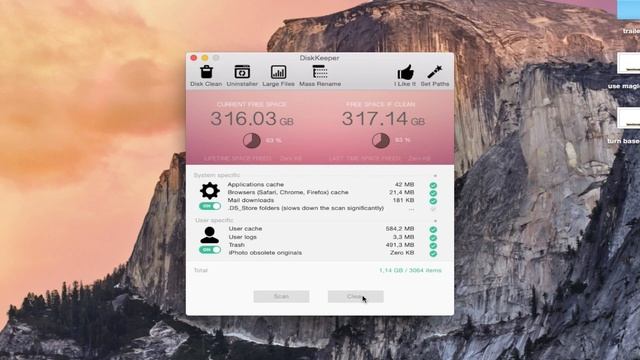Open the Disk Clean tool
Image resolution: width=640 pixels, height=360 pixels.
tap(206, 76)
